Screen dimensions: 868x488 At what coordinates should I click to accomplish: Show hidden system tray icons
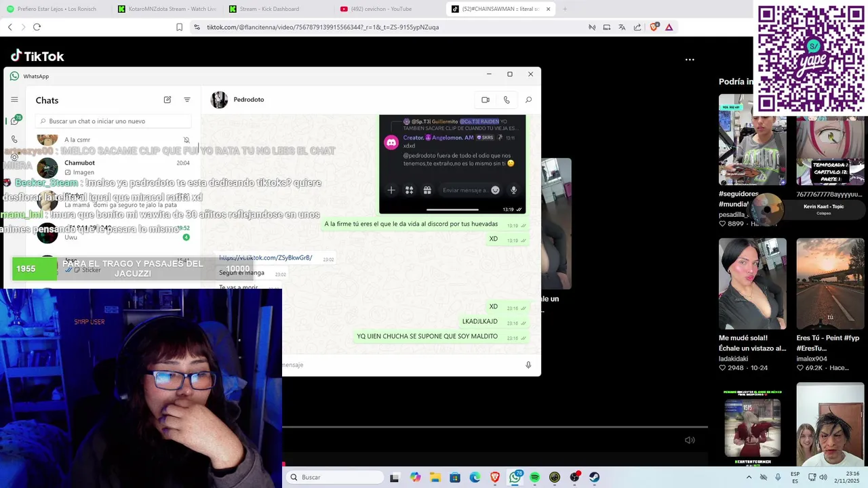[749, 477]
